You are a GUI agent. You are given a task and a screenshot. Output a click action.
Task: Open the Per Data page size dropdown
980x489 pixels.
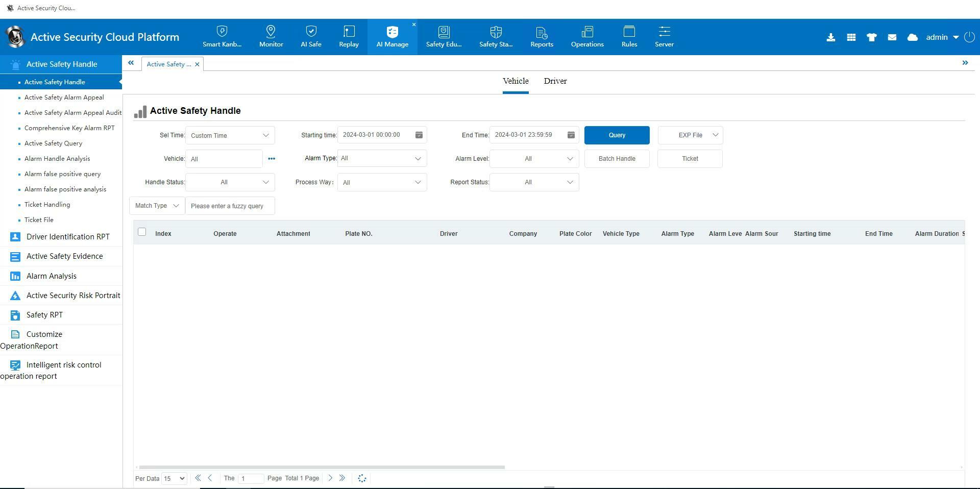tap(174, 478)
